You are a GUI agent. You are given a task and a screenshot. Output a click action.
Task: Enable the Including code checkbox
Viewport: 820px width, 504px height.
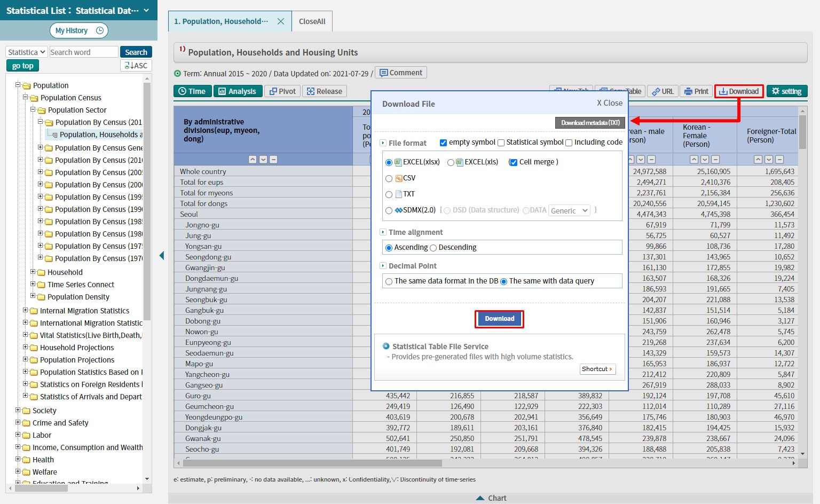coord(569,143)
